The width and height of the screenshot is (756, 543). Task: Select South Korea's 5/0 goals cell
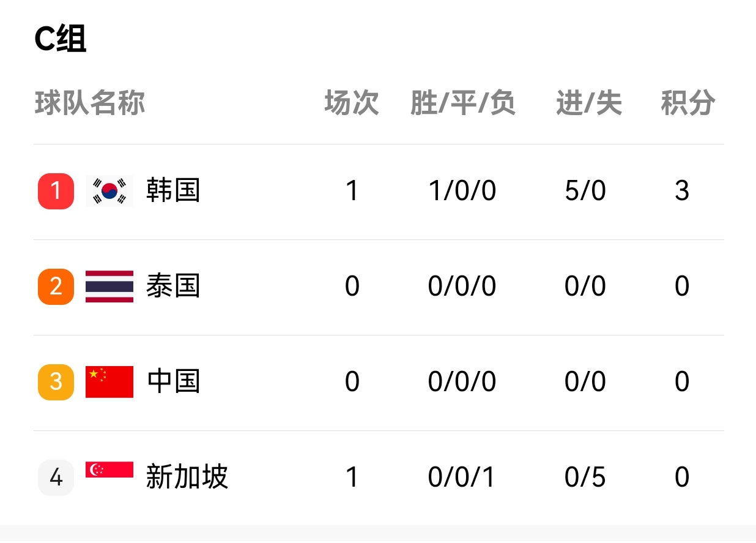[585, 191]
